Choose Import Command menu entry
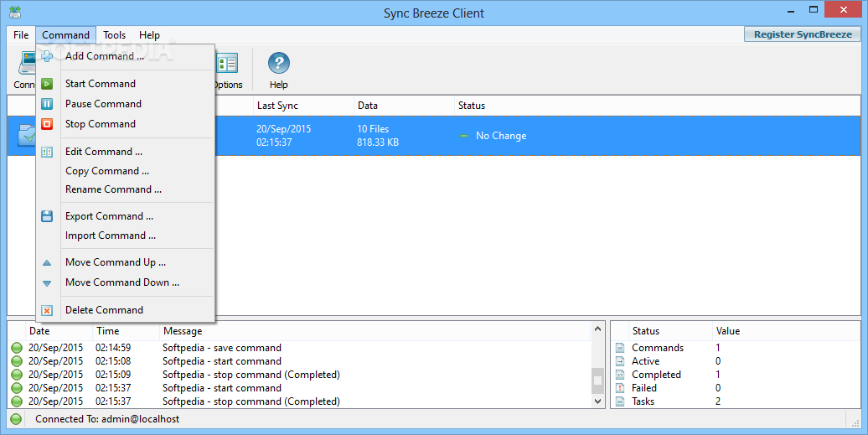This screenshot has width=868, height=435. click(x=125, y=236)
